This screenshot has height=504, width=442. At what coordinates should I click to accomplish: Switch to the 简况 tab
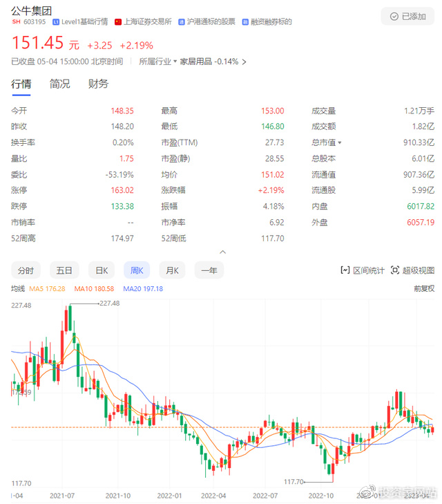pyautogui.click(x=59, y=84)
